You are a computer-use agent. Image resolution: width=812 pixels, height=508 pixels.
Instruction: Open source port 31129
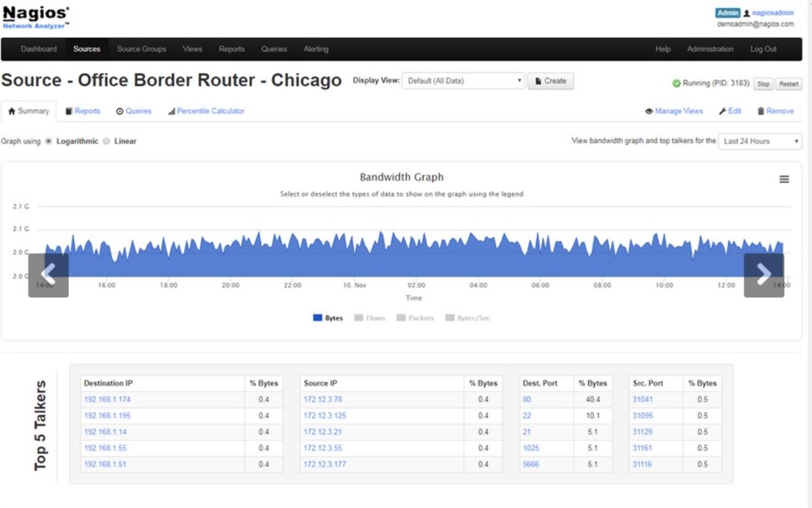coord(642,432)
